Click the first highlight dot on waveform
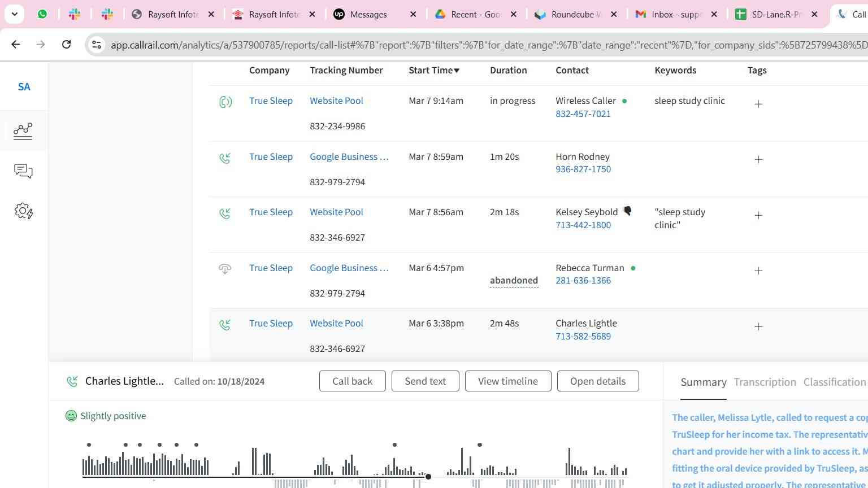Image resolution: width=868 pixels, height=488 pixels. click(89, 445)
